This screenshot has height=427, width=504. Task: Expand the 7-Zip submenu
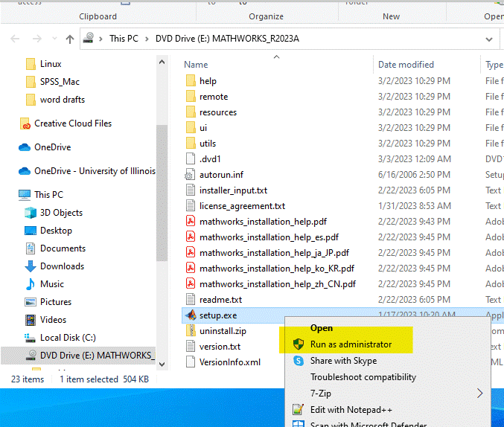pos(388,394)
